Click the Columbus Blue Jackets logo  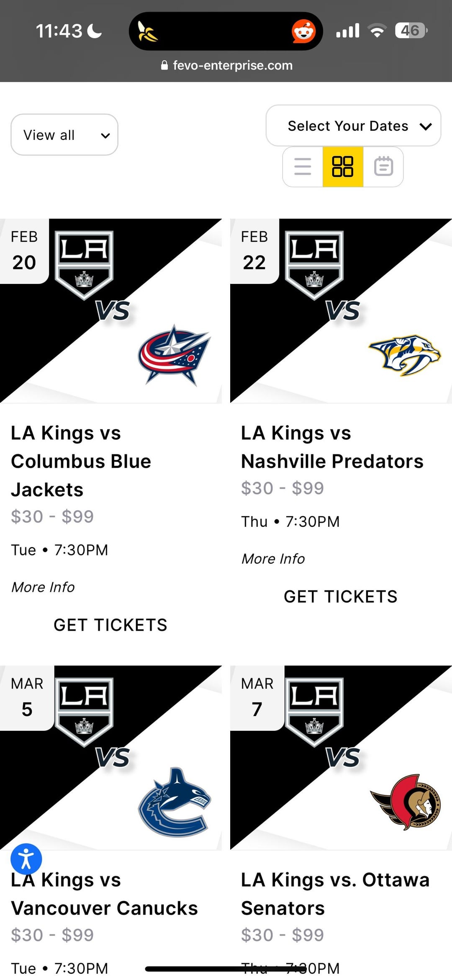click(x=175, y=354)
